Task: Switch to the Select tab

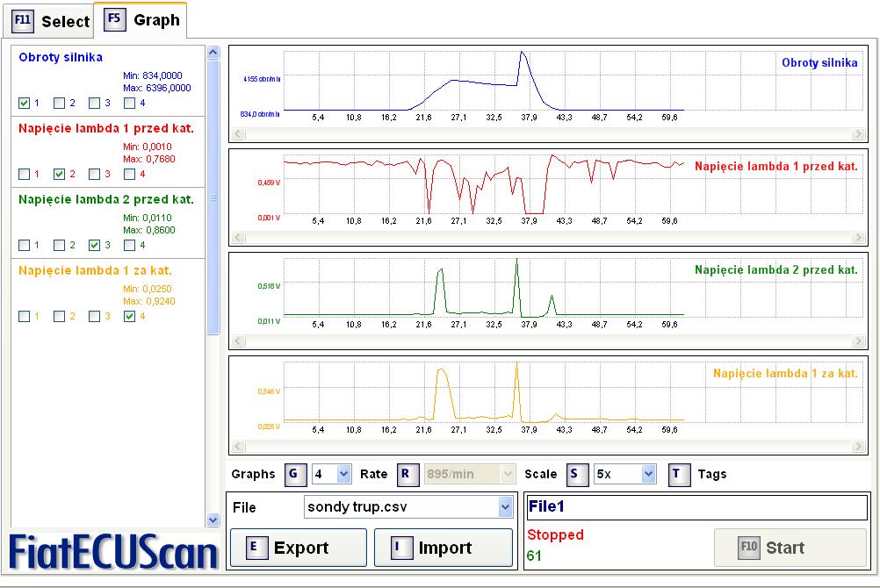Action: pos(52,21)
